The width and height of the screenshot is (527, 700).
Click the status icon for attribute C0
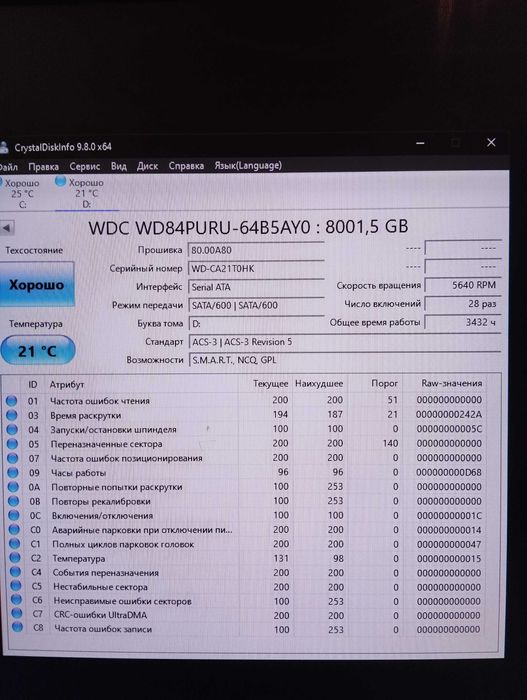tap(15, 529)
